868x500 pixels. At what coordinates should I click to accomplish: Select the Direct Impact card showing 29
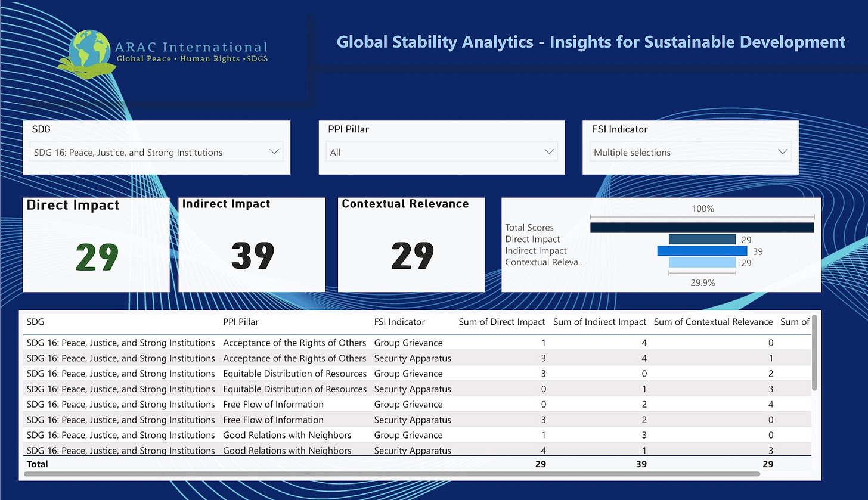click(x=96, y=245)
